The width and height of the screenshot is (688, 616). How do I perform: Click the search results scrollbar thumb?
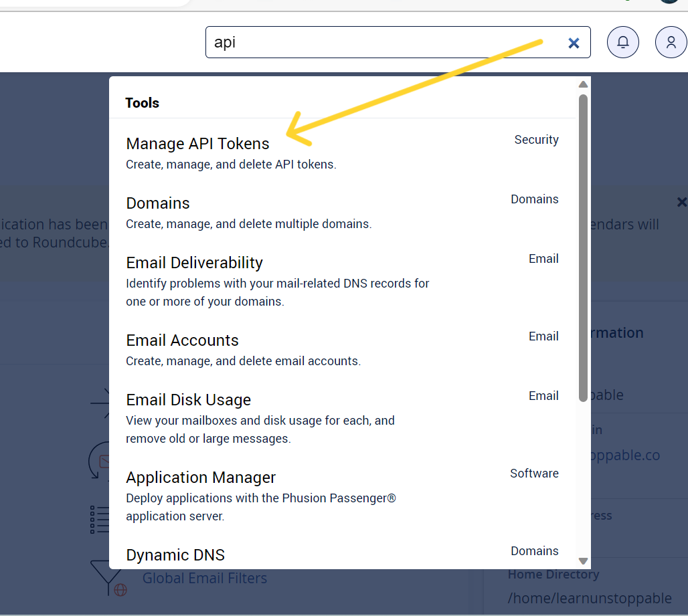[x=583, y=247]
